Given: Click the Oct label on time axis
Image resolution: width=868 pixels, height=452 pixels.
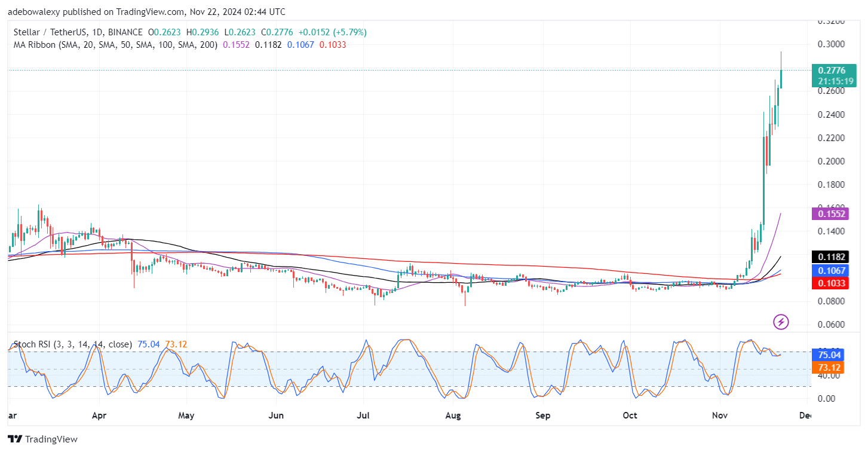Looking at the screenshot, I should (x=630, y=415).
